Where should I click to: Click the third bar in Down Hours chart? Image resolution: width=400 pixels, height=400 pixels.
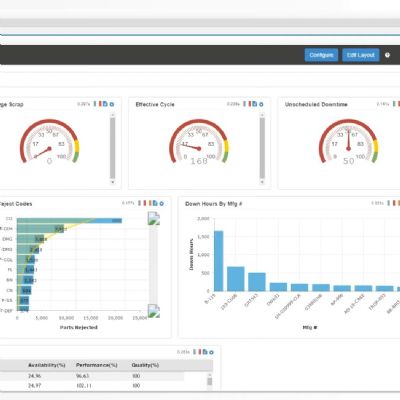tap(257, 282)
